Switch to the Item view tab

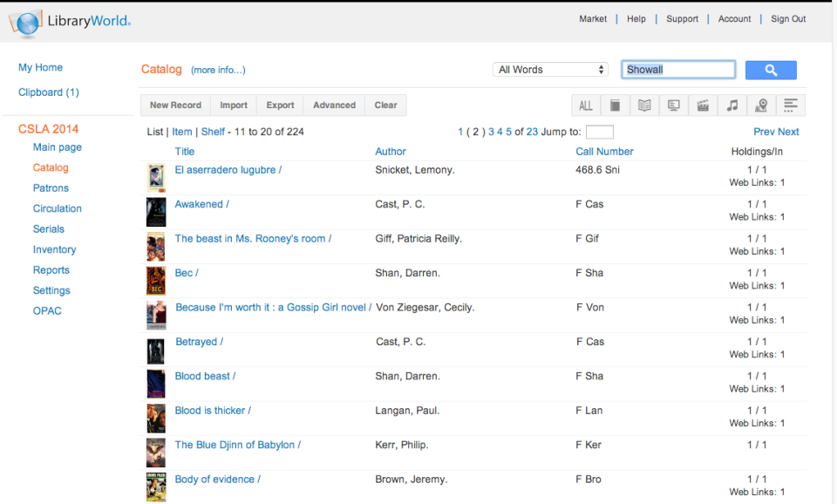[x=181, y=131]
